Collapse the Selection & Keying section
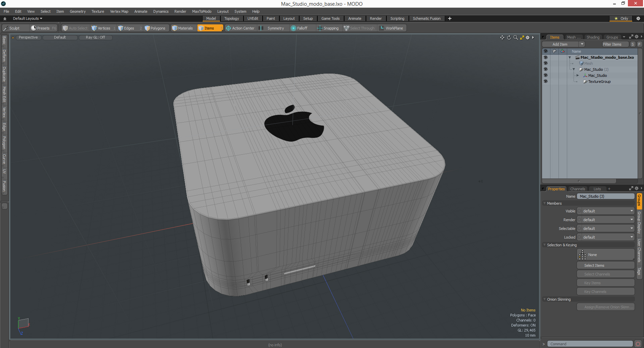Screen dimensions: 644x348 click(544, 245)
